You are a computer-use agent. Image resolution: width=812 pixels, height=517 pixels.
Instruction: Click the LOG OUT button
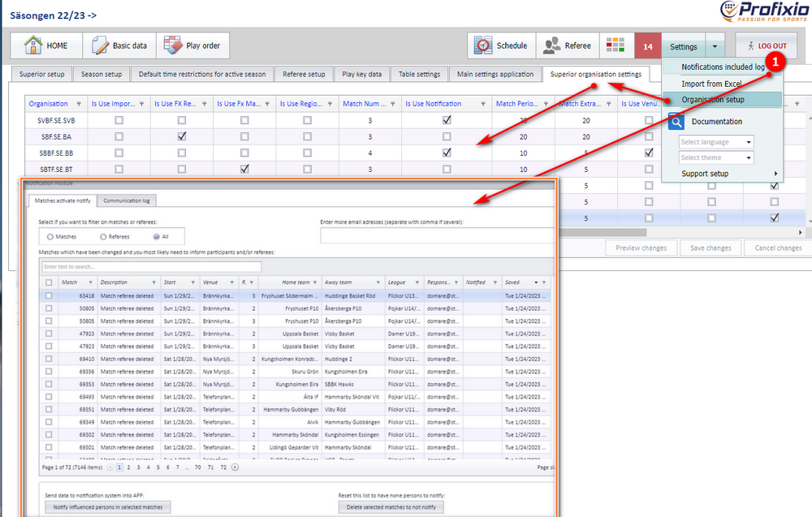[x=767, y=45]
